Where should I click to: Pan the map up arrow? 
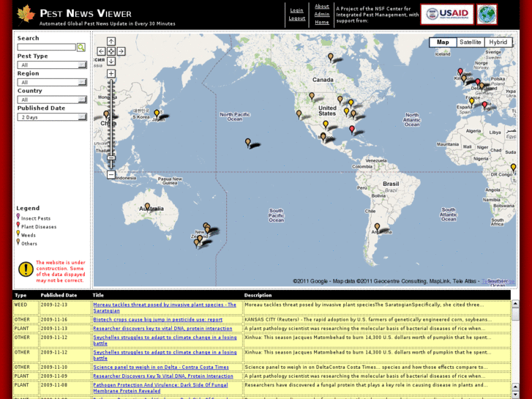(x=111, y=42)
